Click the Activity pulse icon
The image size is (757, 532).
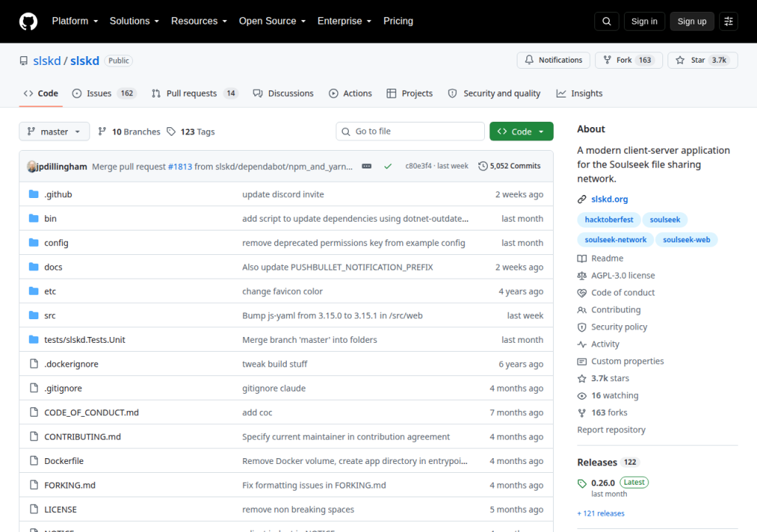(x=582, y=344)
